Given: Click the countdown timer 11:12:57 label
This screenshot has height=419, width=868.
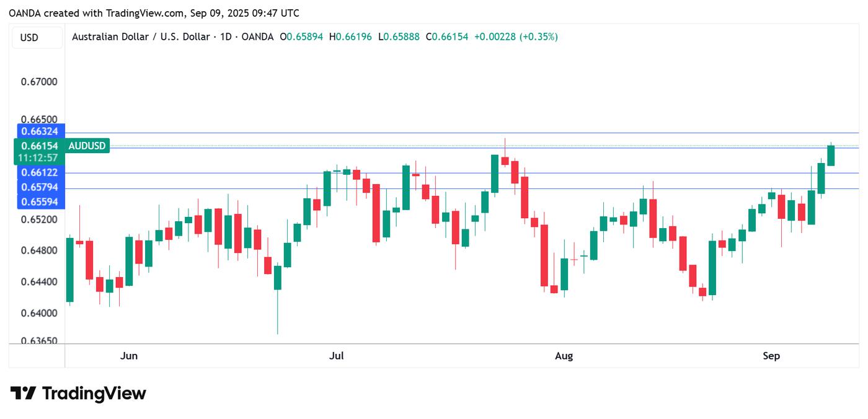Looking at the screenshot, I should (39, 158).
